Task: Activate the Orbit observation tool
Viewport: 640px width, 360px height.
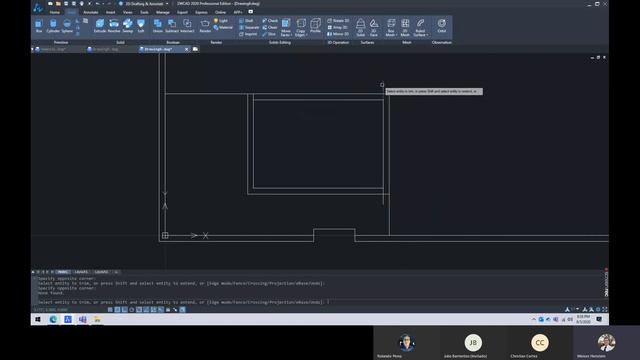Action: 442,26
